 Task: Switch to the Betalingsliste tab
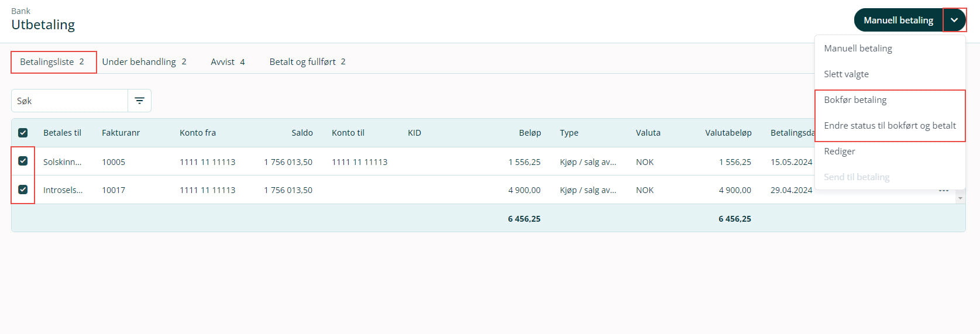52,62
